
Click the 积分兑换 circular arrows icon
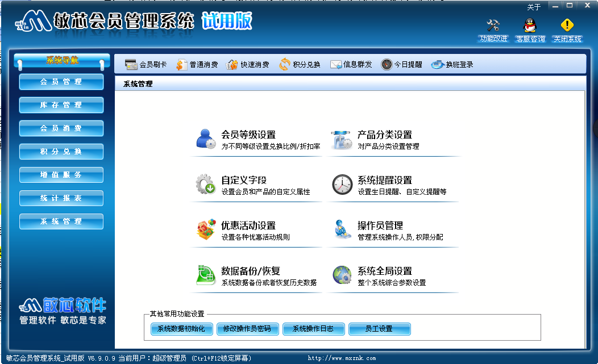click(285, 64)
